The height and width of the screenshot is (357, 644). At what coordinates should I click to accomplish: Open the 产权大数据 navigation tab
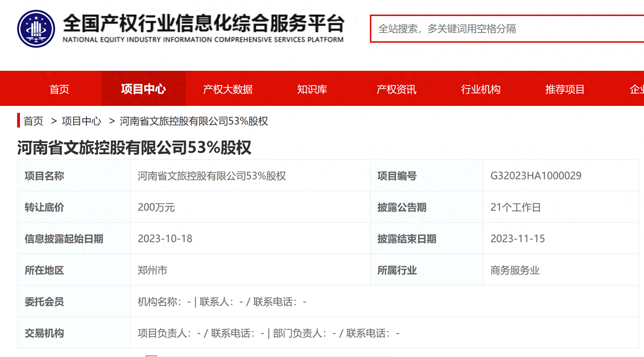[x=228, y=89]
